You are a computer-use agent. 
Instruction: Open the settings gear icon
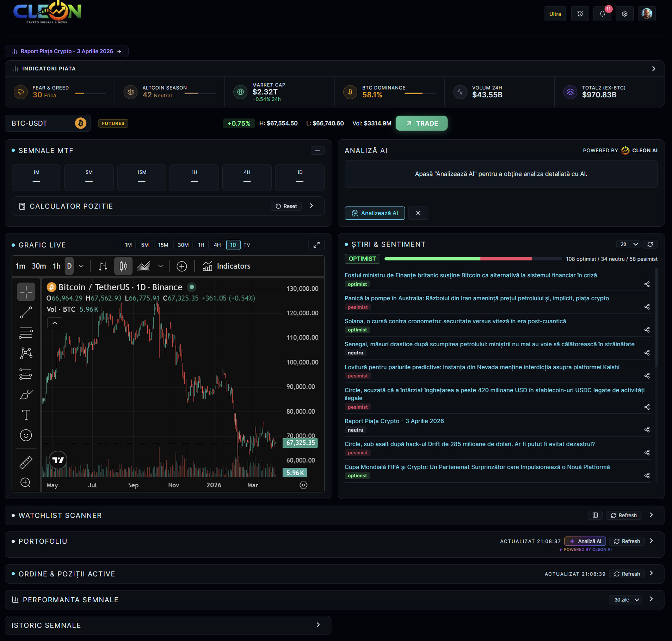pyautogui.click(x=624, y=14)
